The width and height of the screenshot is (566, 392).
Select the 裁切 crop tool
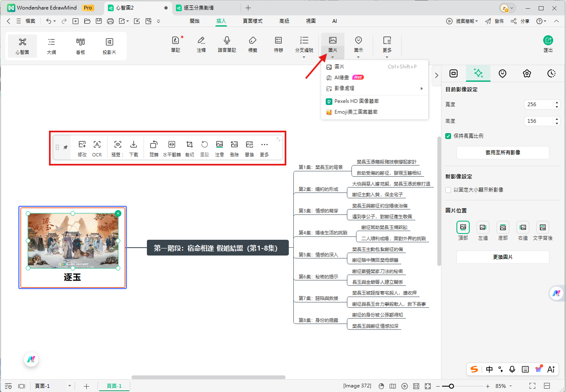pos(190,148)
